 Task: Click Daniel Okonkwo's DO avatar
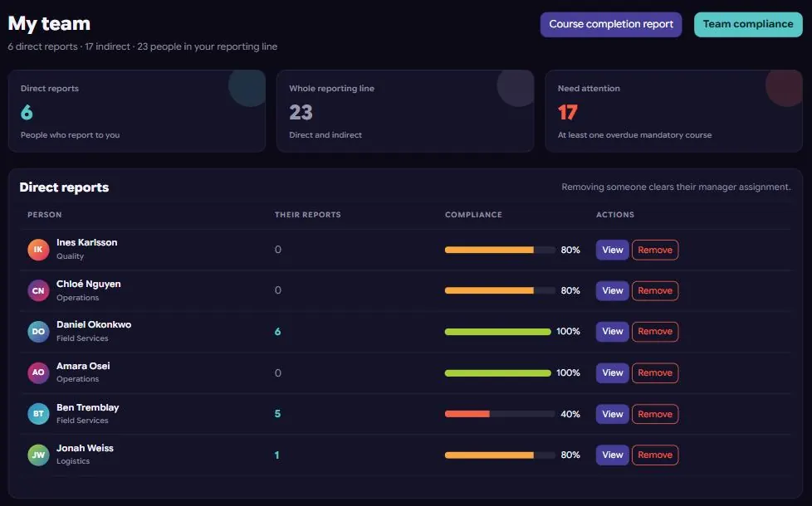pos(38,332)
